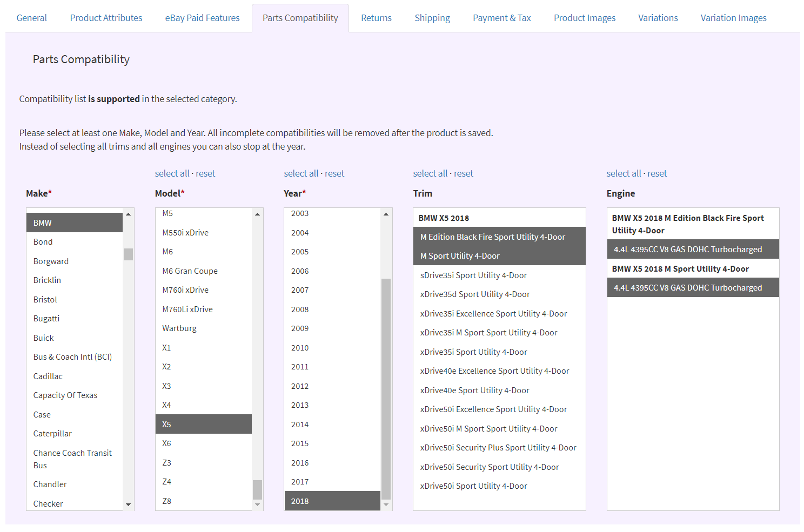804x532 pixels.
Task: Click the Year list scrollbar thumb
Action: click(386, 389)
